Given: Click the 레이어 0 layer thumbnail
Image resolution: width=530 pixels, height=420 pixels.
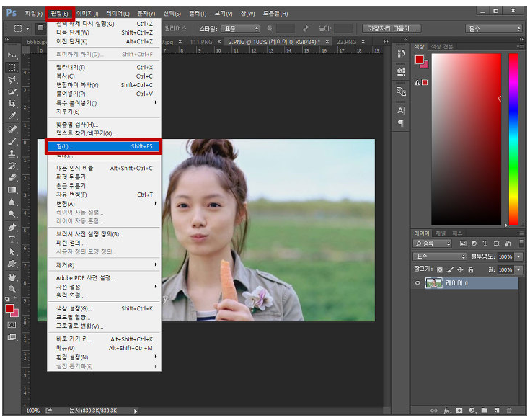Looking at the screenshot, I should coord(433,283).
